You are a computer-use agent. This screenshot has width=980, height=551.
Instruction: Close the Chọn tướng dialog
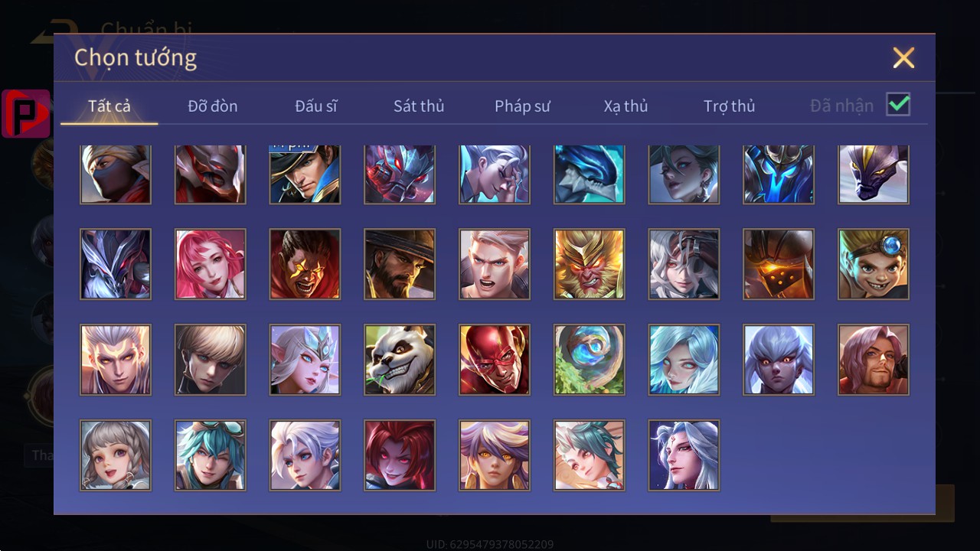[x=903, y=57]
